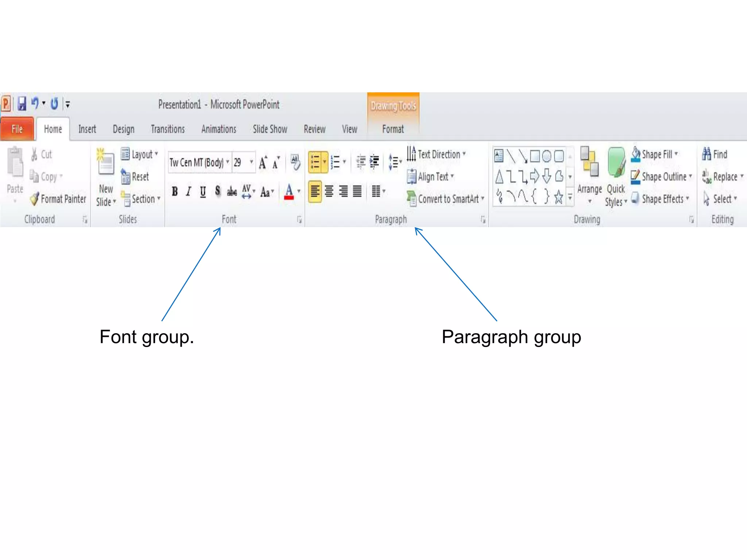Activate Format Painter

pos(58,199)
